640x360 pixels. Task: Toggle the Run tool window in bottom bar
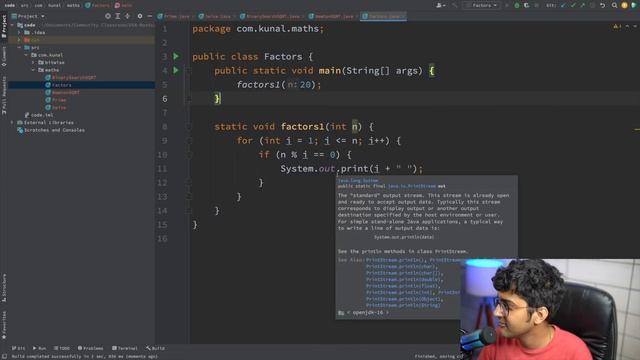pyautogui.click(x=39, y=348)
